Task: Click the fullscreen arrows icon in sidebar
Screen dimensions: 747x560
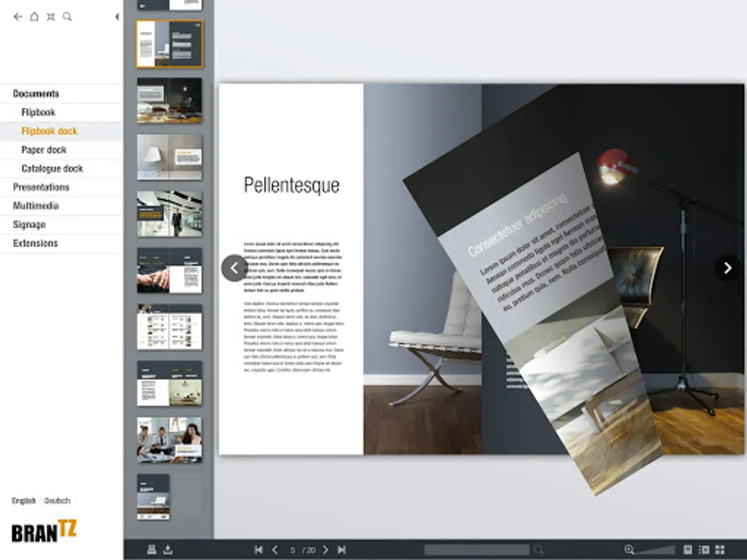Action: [50, 17]
